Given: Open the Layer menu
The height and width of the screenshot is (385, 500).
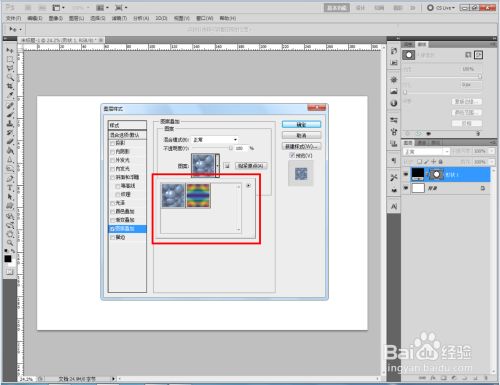Looking at the screenshot, I should click(x=76, y=18).
